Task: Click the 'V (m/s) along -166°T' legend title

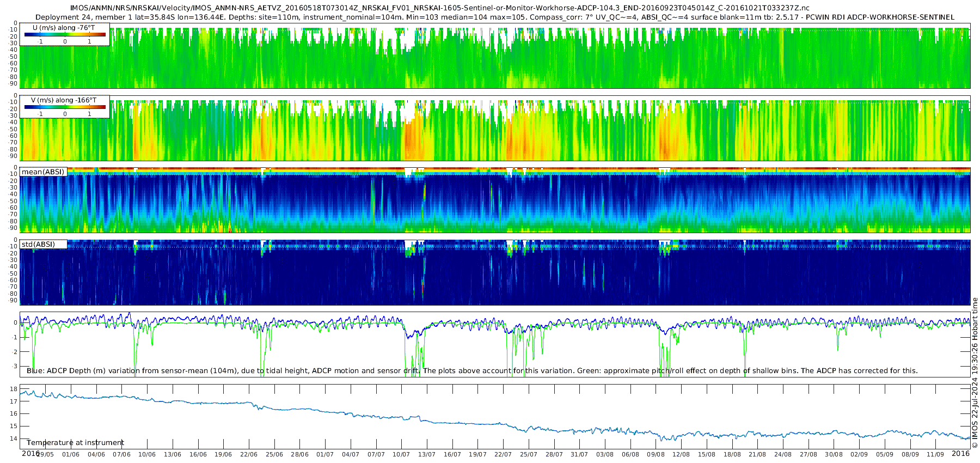Action: 64,100
